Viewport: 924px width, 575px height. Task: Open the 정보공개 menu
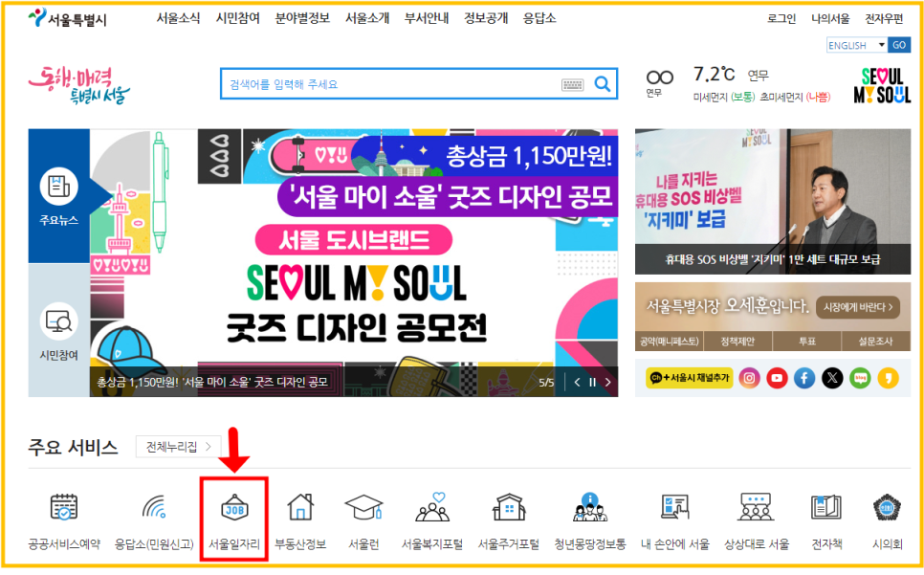[486, 18]
